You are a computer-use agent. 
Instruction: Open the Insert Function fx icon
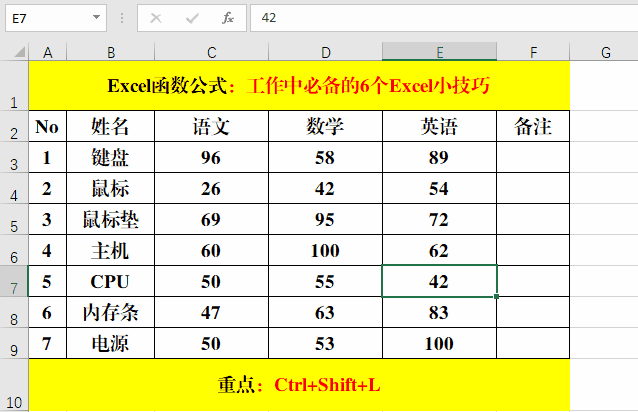[x=228, y=18]
